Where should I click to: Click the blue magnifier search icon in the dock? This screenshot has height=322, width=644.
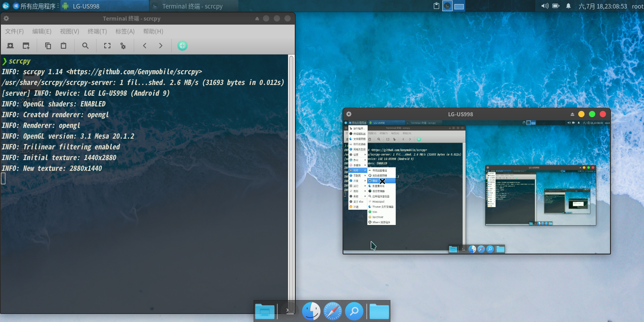pyautogui.click(x=354, y=311)
